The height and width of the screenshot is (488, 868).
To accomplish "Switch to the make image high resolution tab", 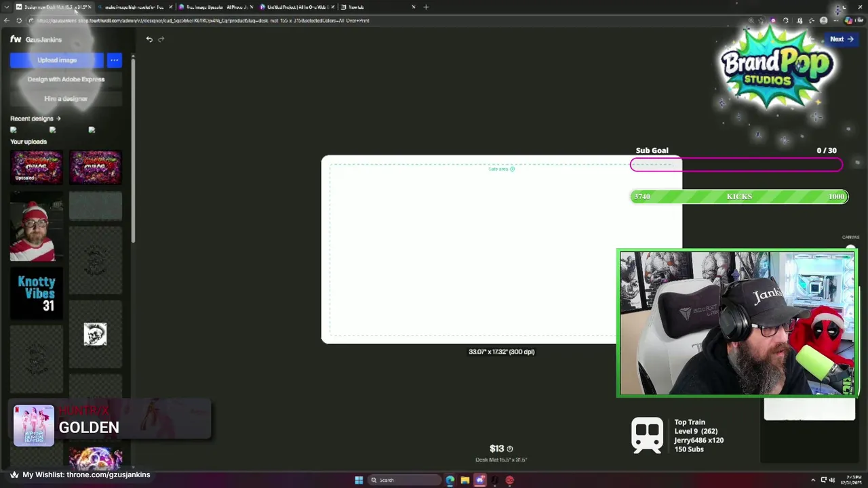I will click(134, 7).
